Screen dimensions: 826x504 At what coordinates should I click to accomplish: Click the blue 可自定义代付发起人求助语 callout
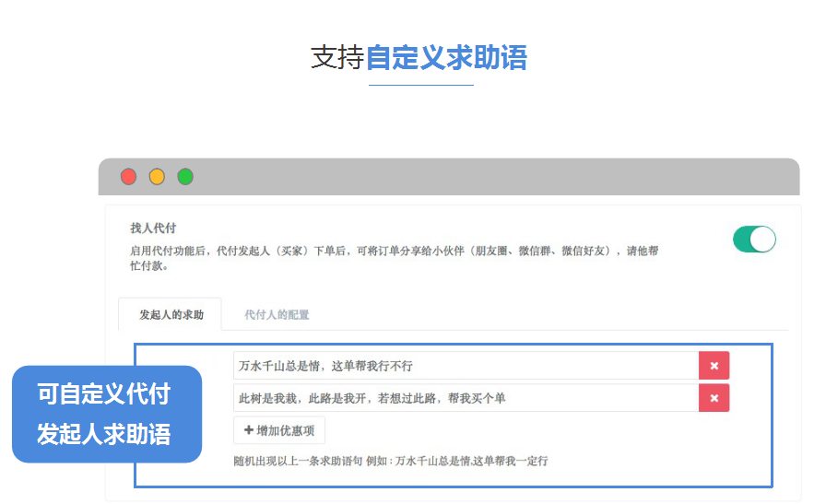point(106,414)
